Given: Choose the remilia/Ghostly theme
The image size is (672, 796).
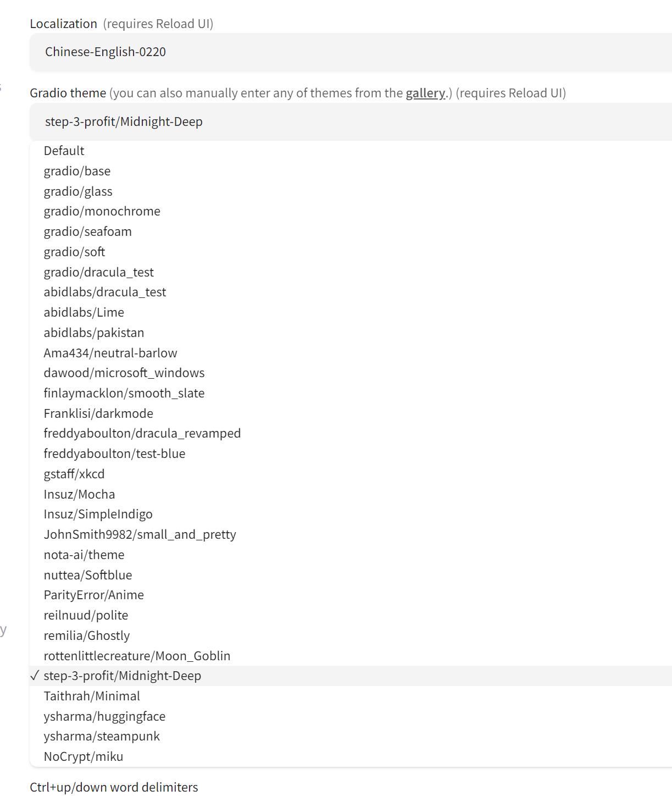Looking at the screenshot, I should coord(87,635).
